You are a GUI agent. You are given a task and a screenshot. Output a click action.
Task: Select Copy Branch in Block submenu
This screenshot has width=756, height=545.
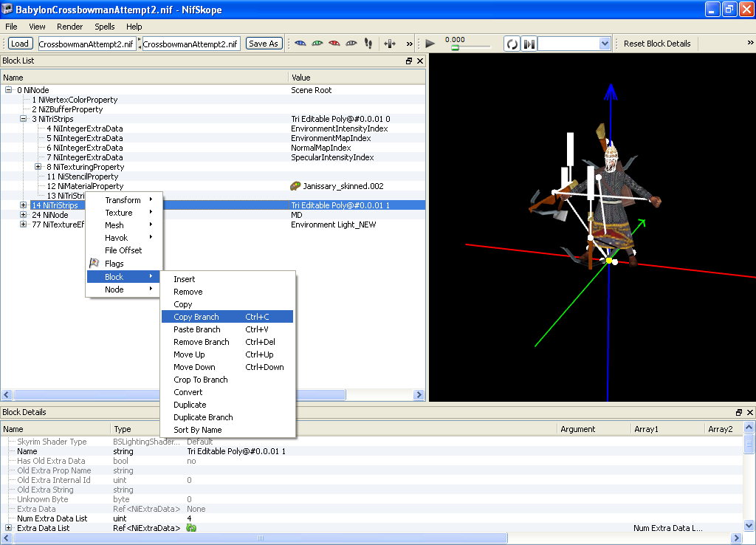227,317
